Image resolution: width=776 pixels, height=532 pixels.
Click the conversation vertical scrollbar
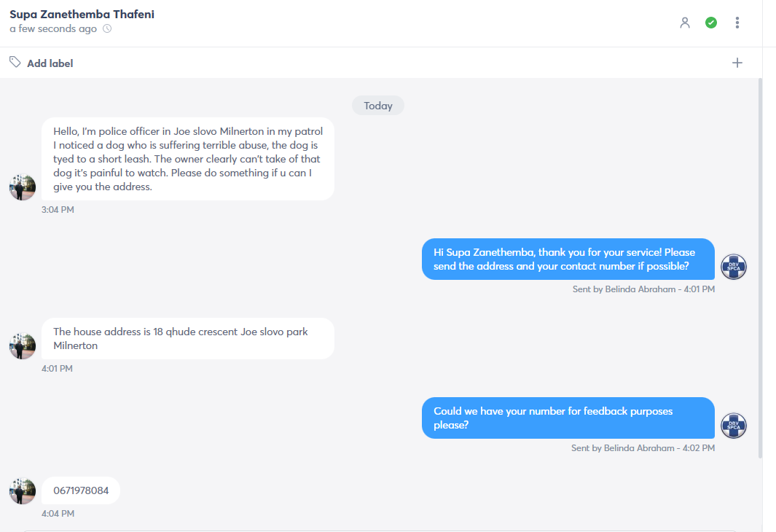click(x=760, y=267)
